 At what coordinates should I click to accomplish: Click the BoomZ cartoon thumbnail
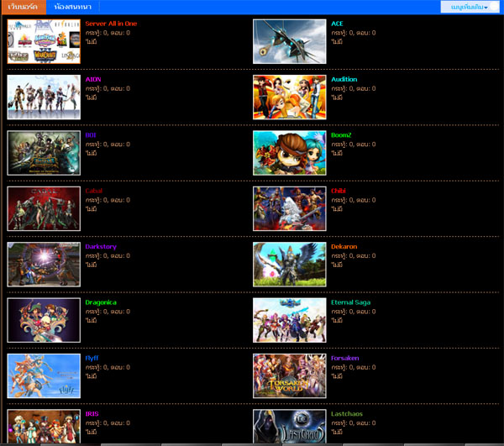point(290,153)
